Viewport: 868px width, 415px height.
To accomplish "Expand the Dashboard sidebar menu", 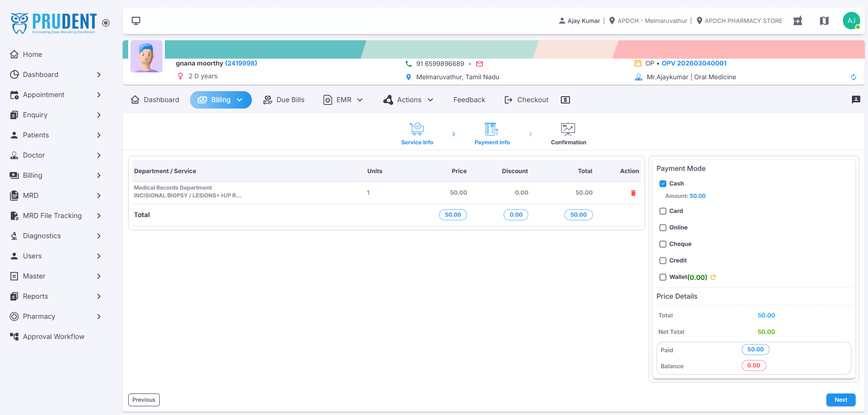I will point(55,75).
